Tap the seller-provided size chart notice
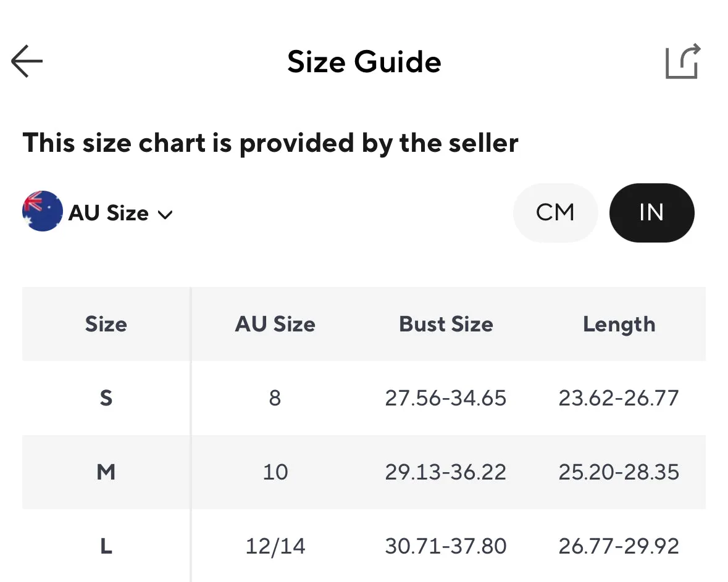Screen dimensions: 728x582 [270, 143]
